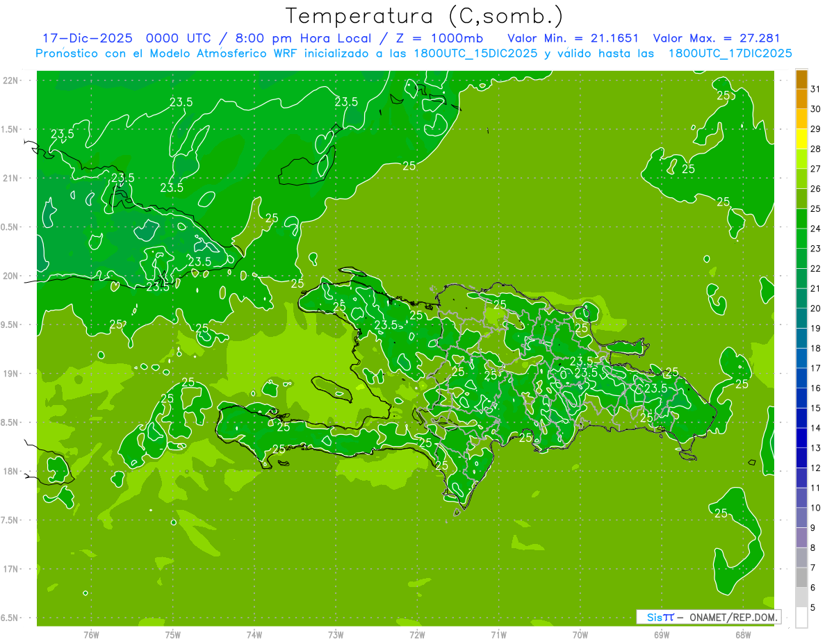Click the 17N latitude axis label
Screen dimensions: 834x644
click(12, 569)
